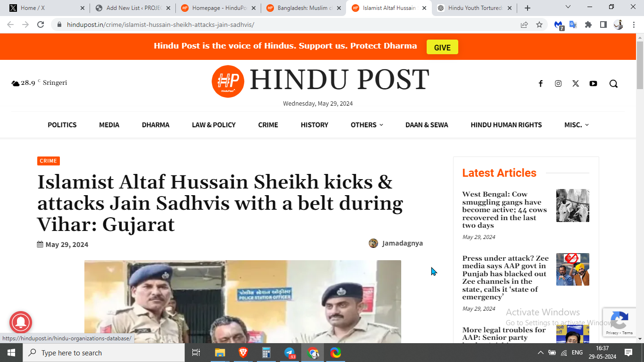Open the POLITICS menu section

62,125
